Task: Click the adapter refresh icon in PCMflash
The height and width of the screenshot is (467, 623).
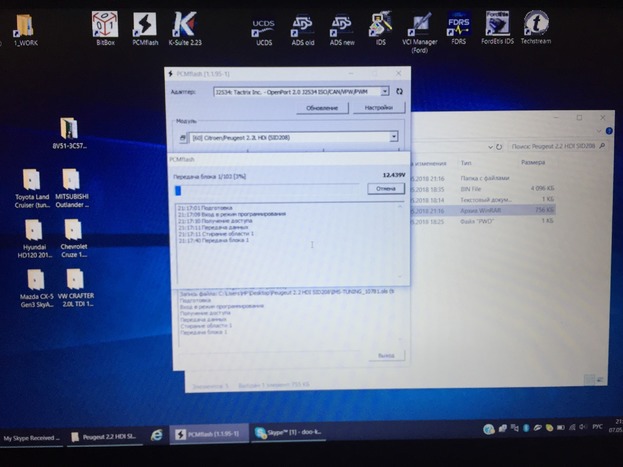Action: coord(400,91)
